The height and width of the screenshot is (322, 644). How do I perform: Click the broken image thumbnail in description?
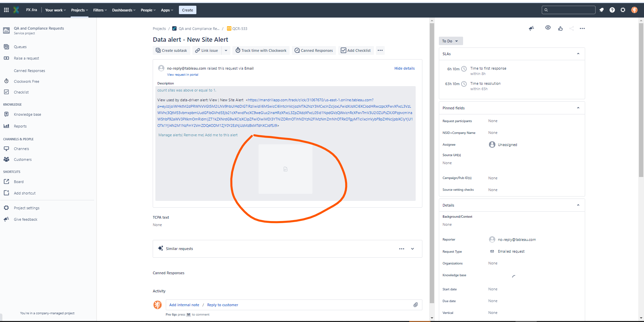coord(285,169)
